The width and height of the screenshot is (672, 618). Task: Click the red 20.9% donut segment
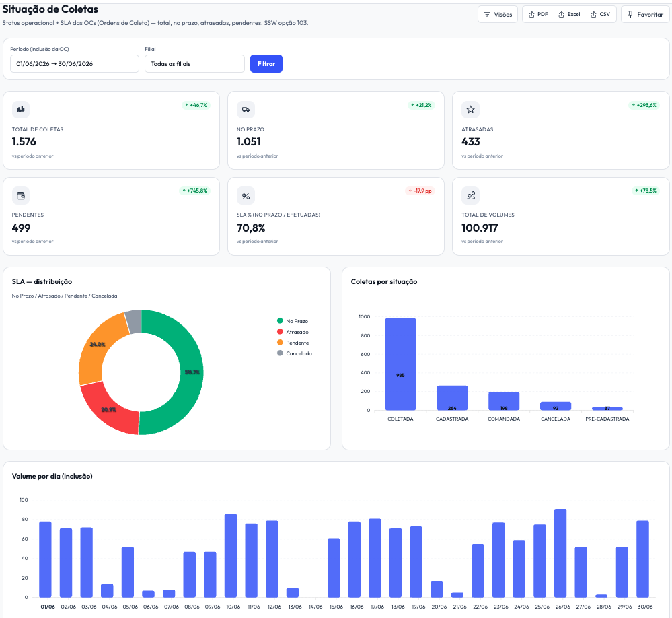pos(109,409)
